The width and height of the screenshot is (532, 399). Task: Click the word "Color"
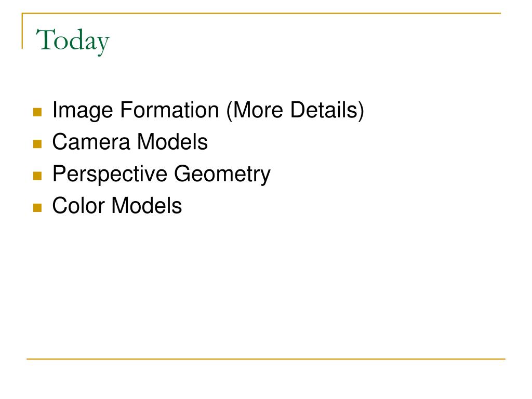coord(78,206)
